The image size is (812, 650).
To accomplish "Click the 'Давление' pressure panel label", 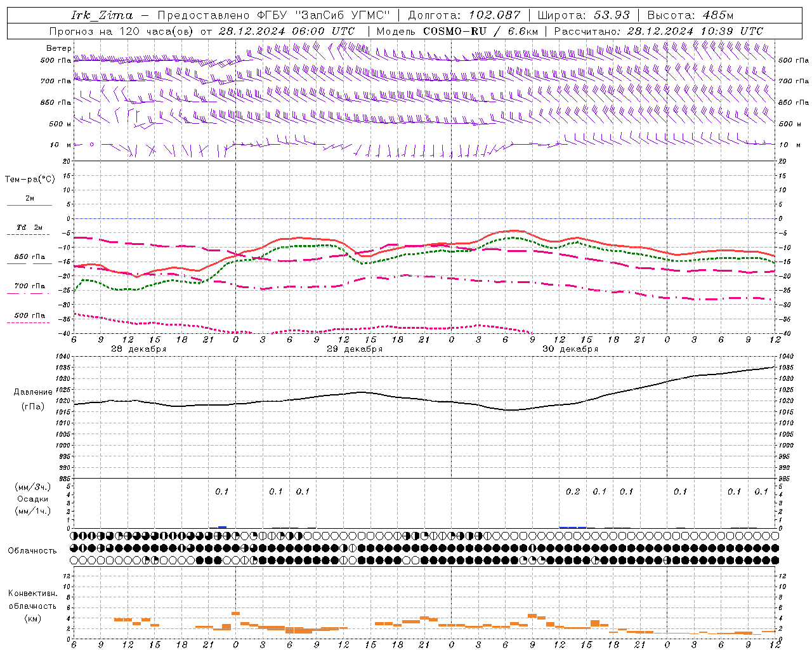I will 33,392.
